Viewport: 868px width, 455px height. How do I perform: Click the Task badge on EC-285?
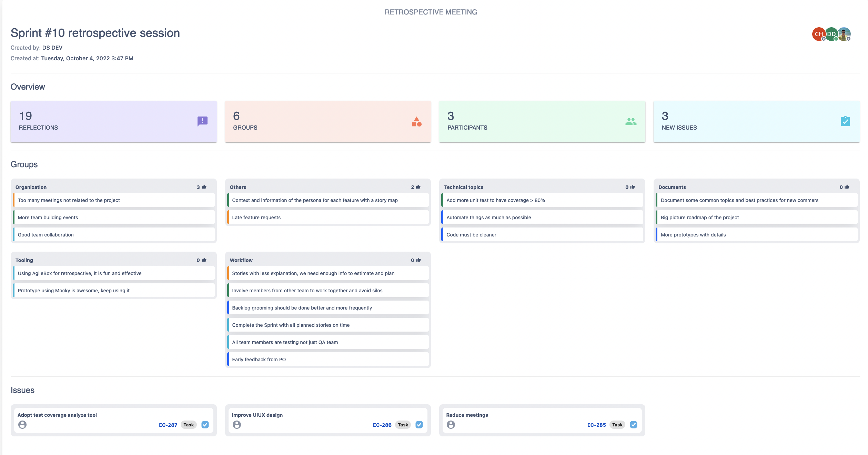pos(617,425)
